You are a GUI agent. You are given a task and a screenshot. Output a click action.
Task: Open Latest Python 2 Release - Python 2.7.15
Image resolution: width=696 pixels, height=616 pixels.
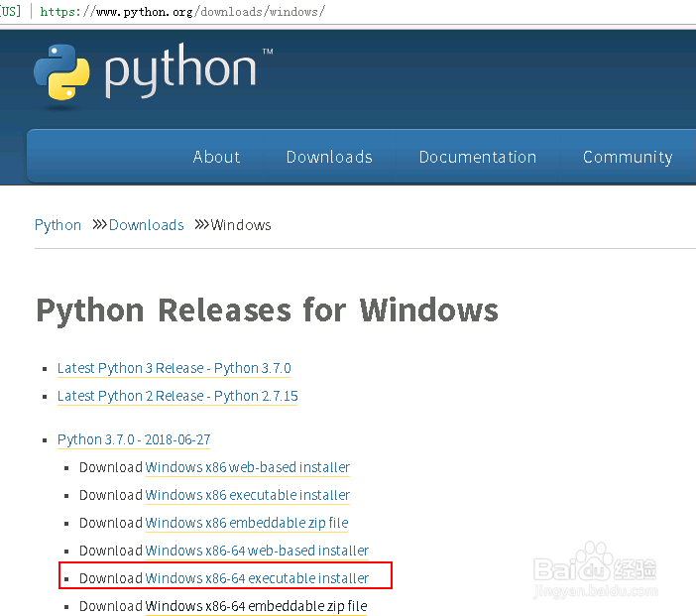(x=177, y=396)
